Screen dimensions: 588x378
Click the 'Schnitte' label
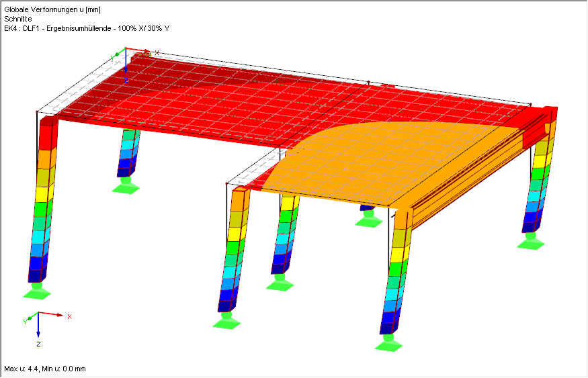[18, 19]
